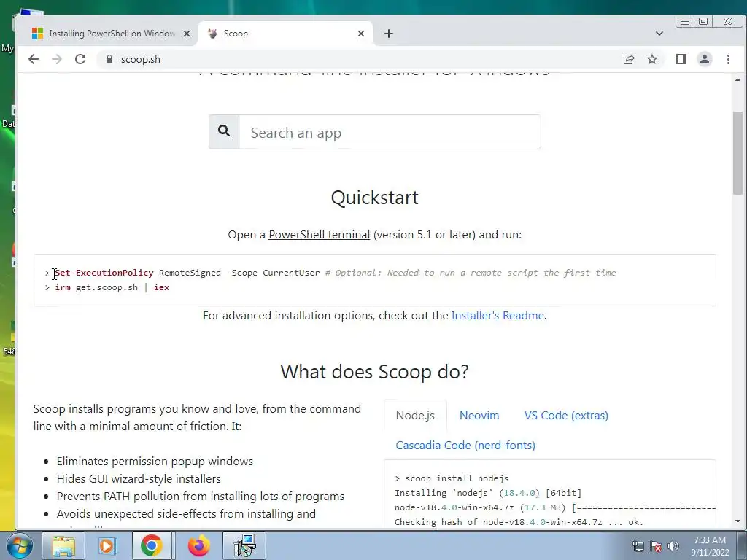Close the Scoop tab
Screen dimensions: 747x560
click(x=361, y=34)
